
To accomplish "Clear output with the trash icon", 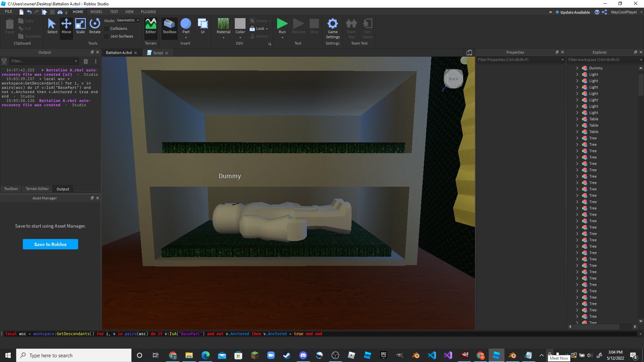I will [x=86, y=61].
